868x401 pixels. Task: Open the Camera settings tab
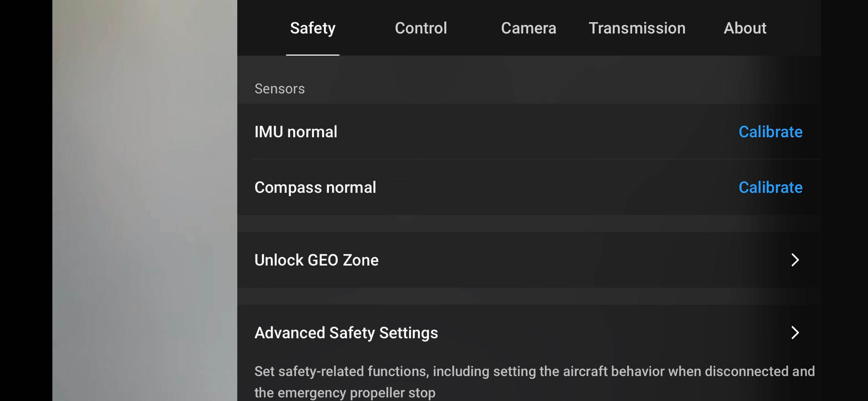tap(528, 28)
